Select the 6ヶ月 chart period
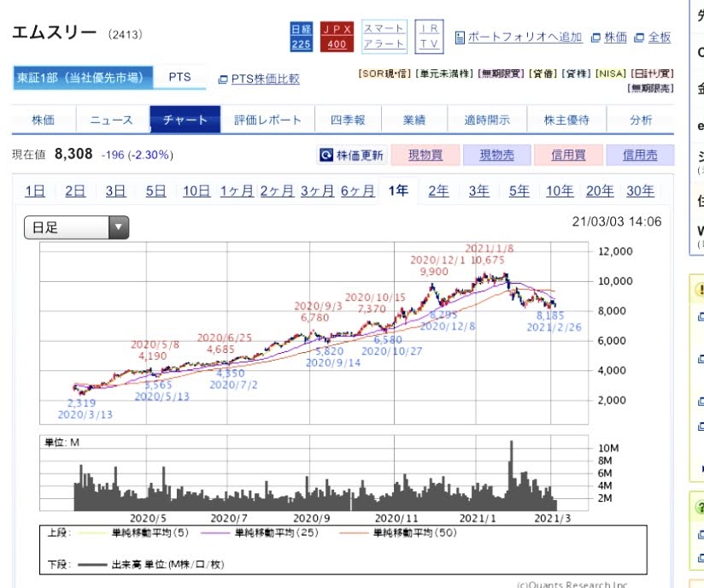This screenshot has height=588, width=704. pos(357,191)
